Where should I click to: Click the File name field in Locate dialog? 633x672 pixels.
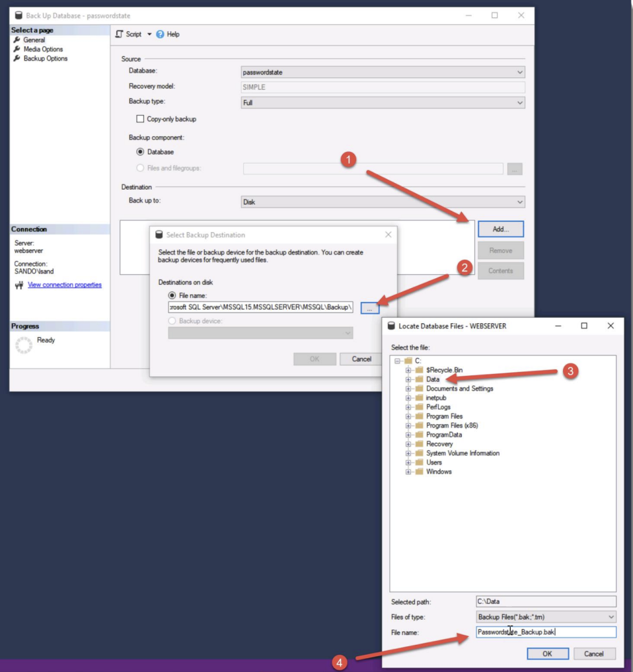546,632
